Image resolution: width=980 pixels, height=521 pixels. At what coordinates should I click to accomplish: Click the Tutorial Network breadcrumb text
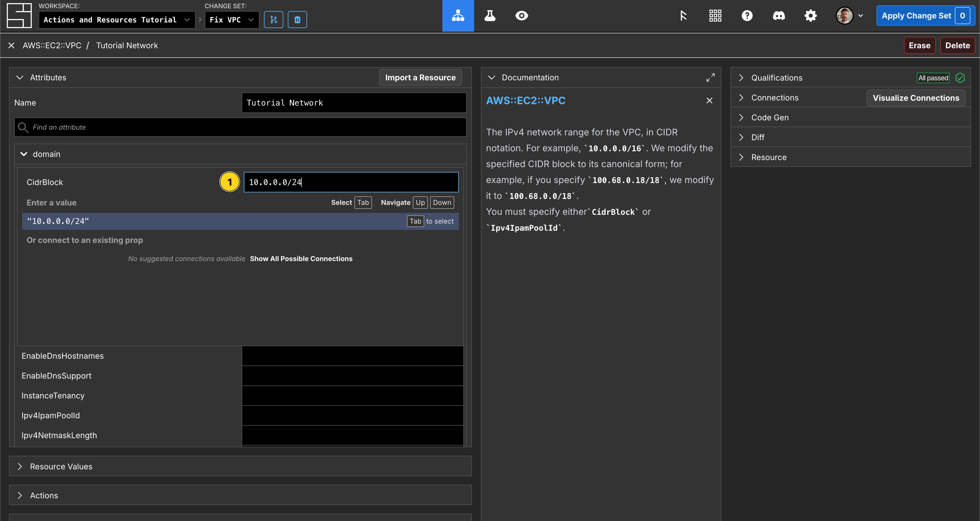pos(127,45)
